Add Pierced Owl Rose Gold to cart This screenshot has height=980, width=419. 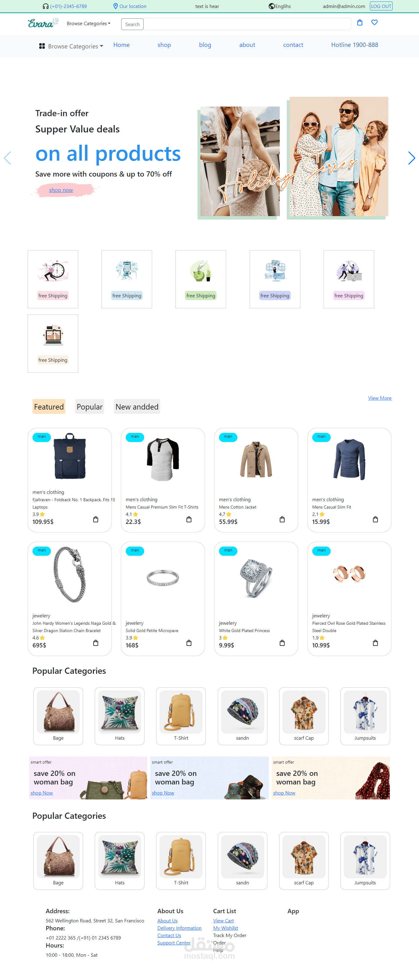click(x=375, y=643)
